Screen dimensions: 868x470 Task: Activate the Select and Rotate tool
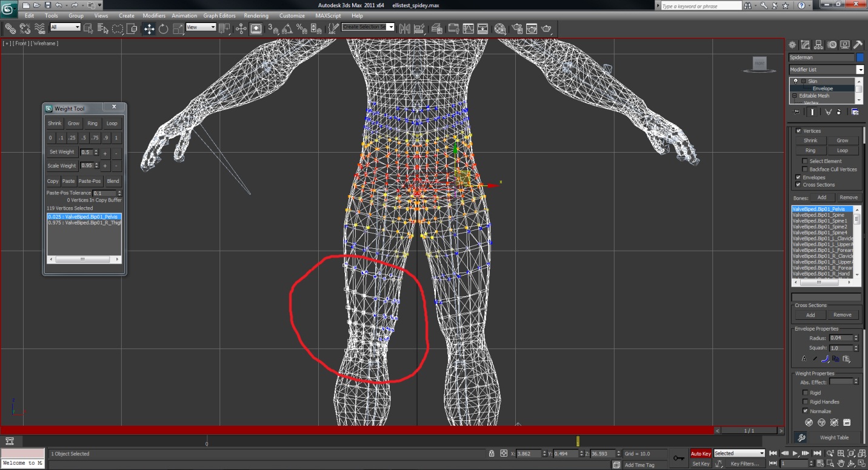[x=164, y=28]
